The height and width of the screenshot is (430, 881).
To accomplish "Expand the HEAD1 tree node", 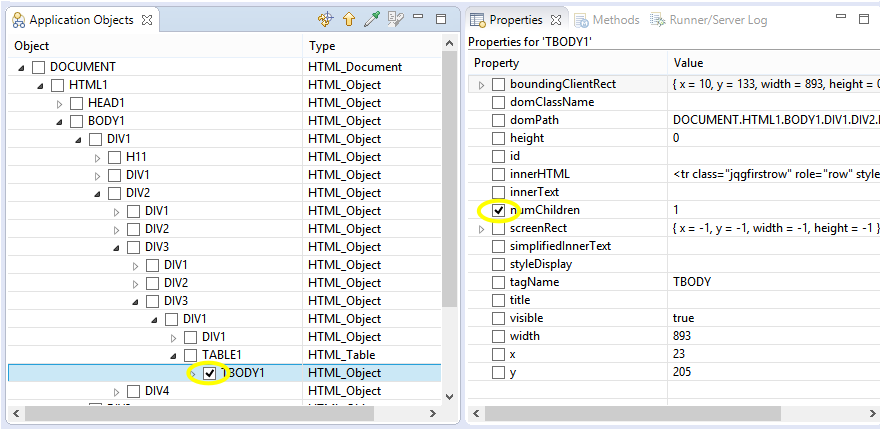I will pyautogui.click(x=60, y=103).
